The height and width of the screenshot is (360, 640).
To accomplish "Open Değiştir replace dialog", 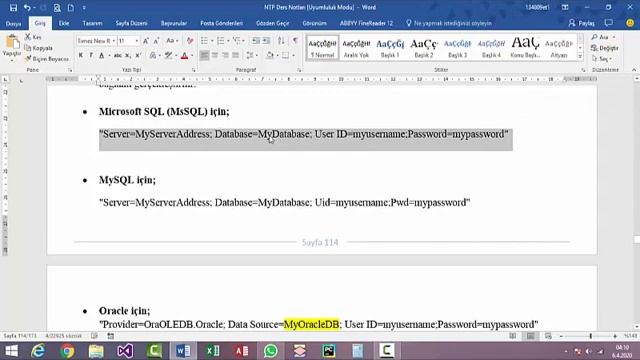I will [605, 48].
